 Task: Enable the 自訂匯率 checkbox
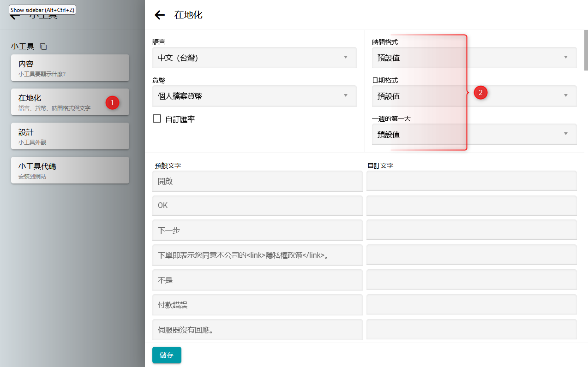(157, 119)
